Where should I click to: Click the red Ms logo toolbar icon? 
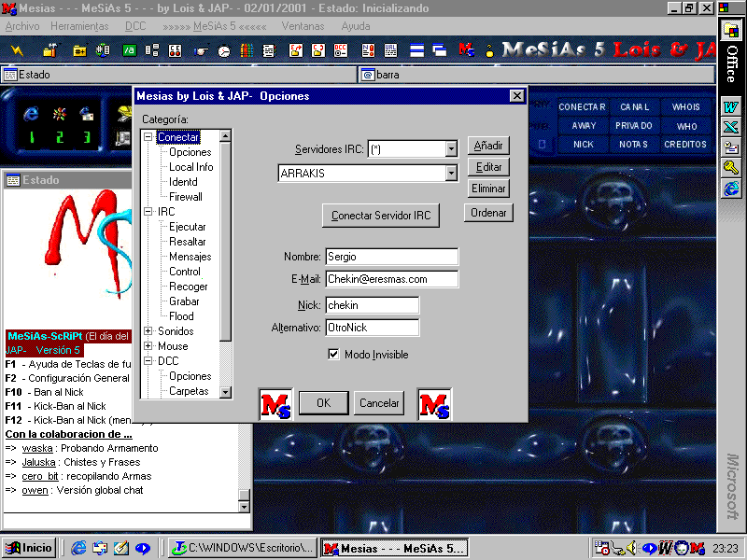click(x=466, y=50)
